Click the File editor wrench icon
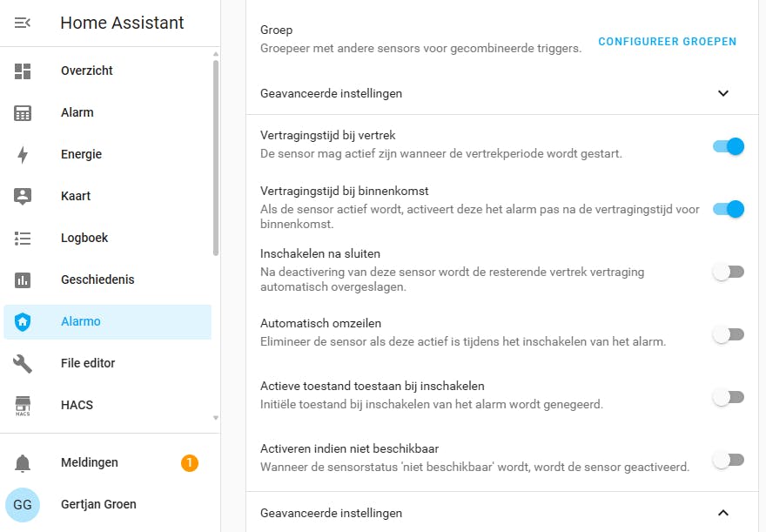 pyautogui.click(x=23, y=364)
